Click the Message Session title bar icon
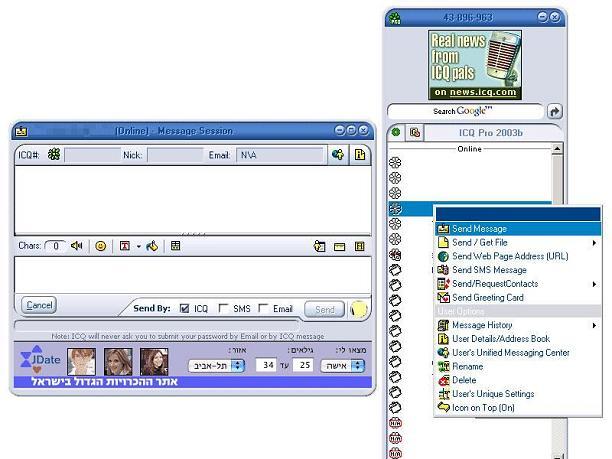 pos(21,132)
